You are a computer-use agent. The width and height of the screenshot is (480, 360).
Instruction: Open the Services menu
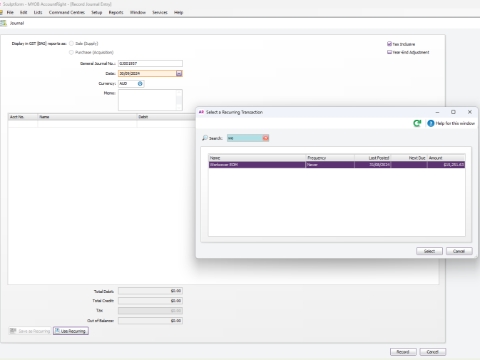[x=160, y=12]
